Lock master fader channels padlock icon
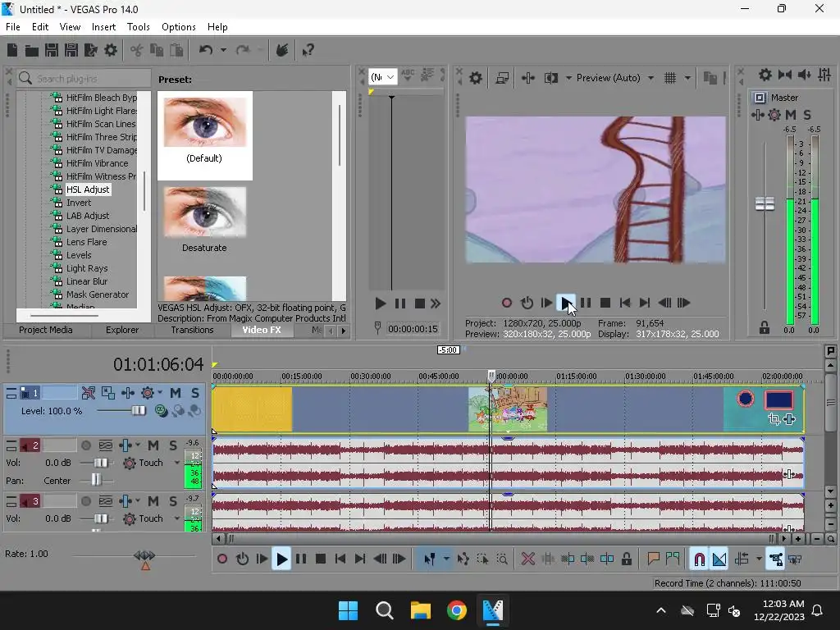This screenshot has height=630, width=840. [x=765, y=327]
